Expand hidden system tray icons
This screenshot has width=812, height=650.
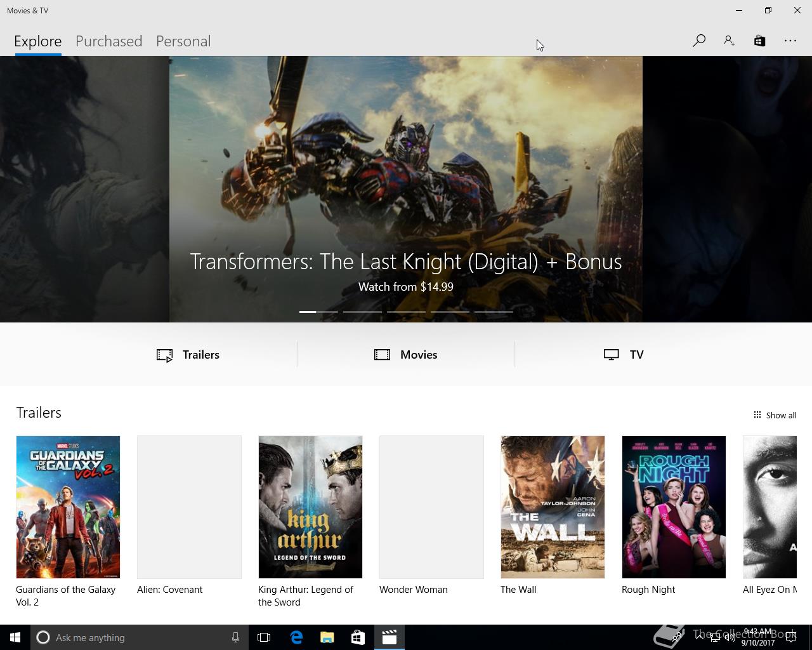click(700, 637)
